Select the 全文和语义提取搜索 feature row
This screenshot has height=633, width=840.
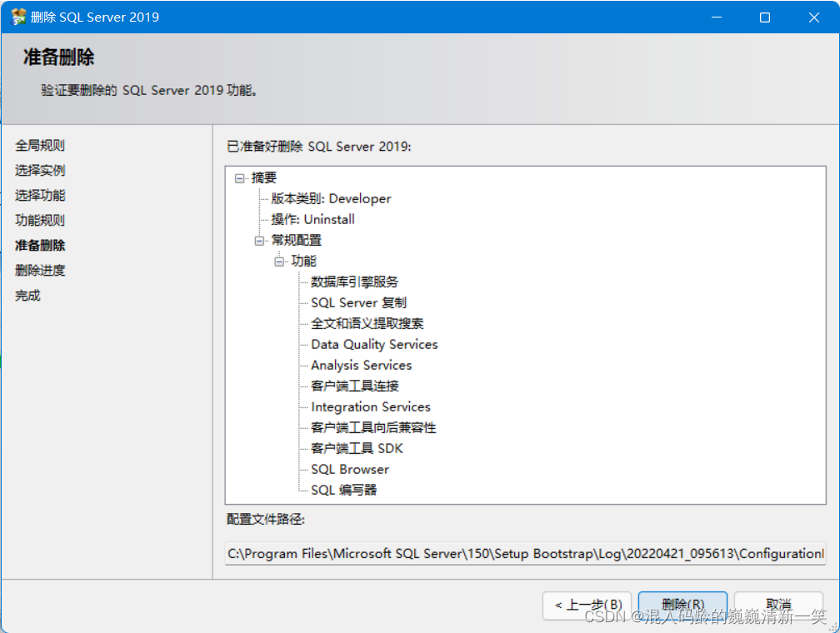(x=367, y=323)
